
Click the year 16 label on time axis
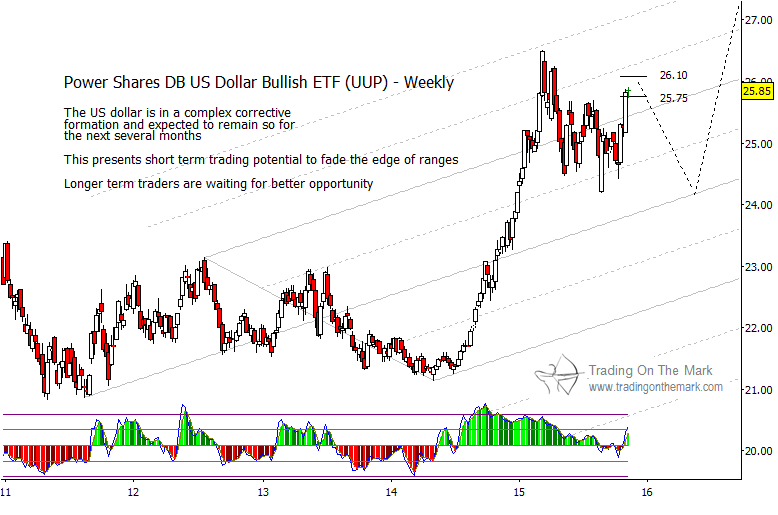point(647,492)
